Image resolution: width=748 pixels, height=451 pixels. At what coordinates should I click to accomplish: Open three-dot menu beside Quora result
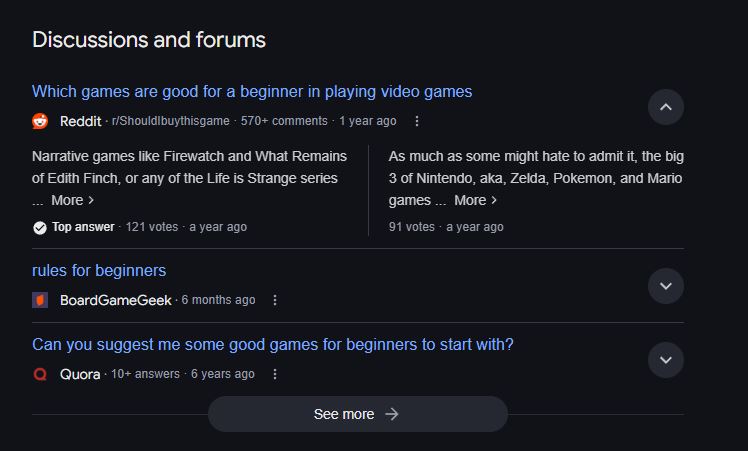click(275, 374)
